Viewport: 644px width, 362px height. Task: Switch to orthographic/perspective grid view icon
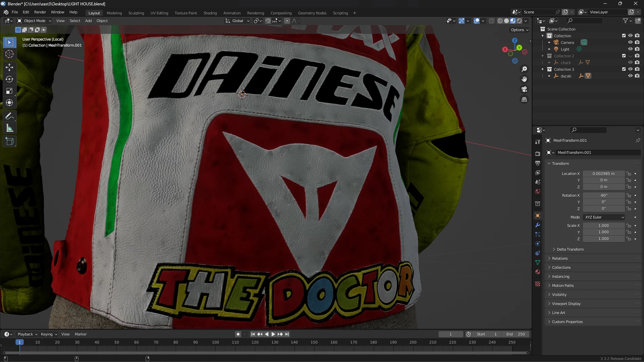524,100
